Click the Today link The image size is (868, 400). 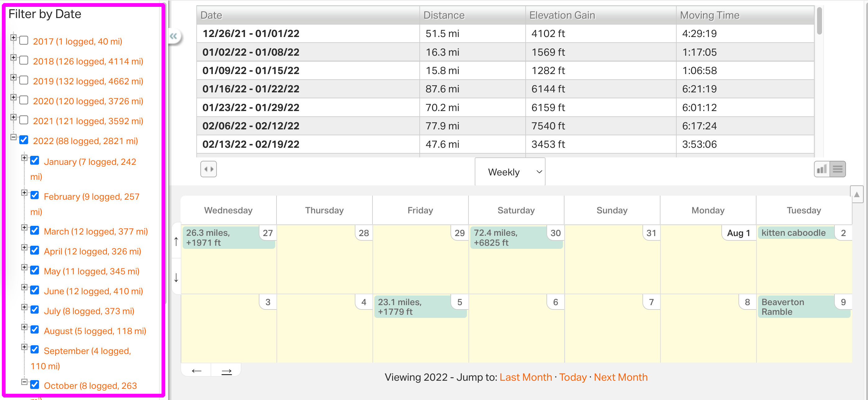click(x=573, y=377)
